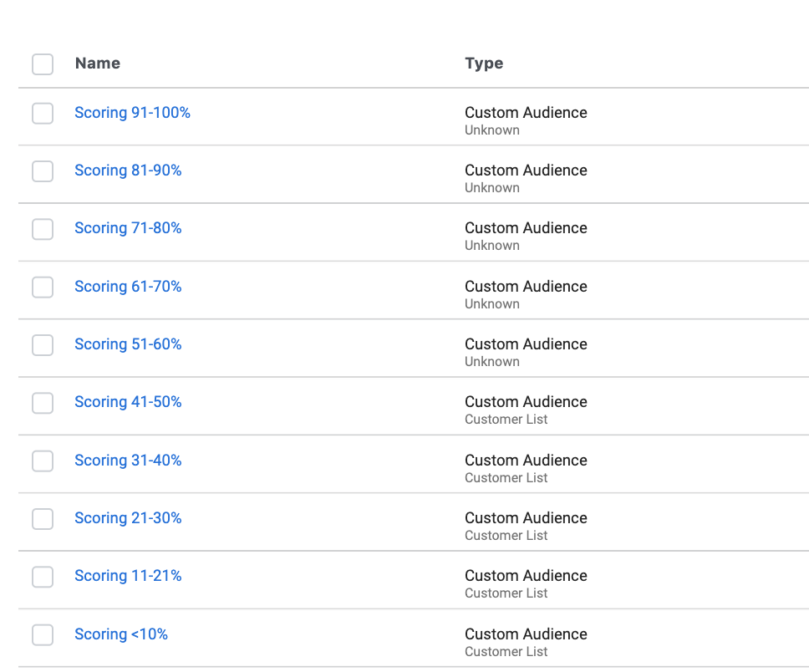The height and width of the screenshot is (672, 809).
Task: Tick the Scoring 41-50% checkbox
Action: tap(43, 403)
